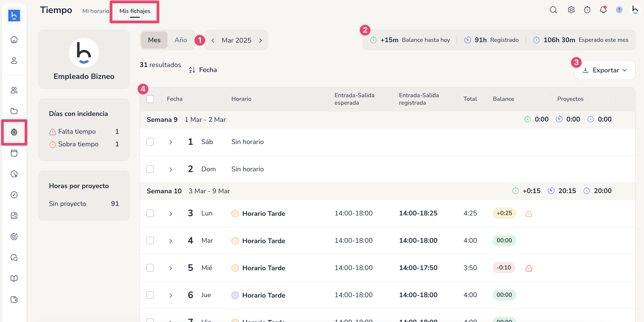Image resolution: width=644 pixels, height=322 pixels.
Task: Toggle the select-all checkbox in table header
Action: click(x=150, y=99)
